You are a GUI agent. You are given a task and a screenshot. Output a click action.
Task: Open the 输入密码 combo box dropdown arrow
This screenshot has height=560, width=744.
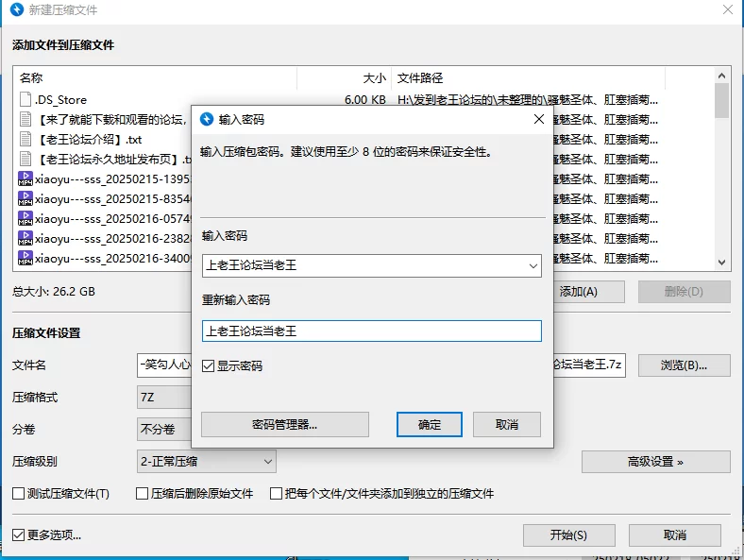coord(533,265)
